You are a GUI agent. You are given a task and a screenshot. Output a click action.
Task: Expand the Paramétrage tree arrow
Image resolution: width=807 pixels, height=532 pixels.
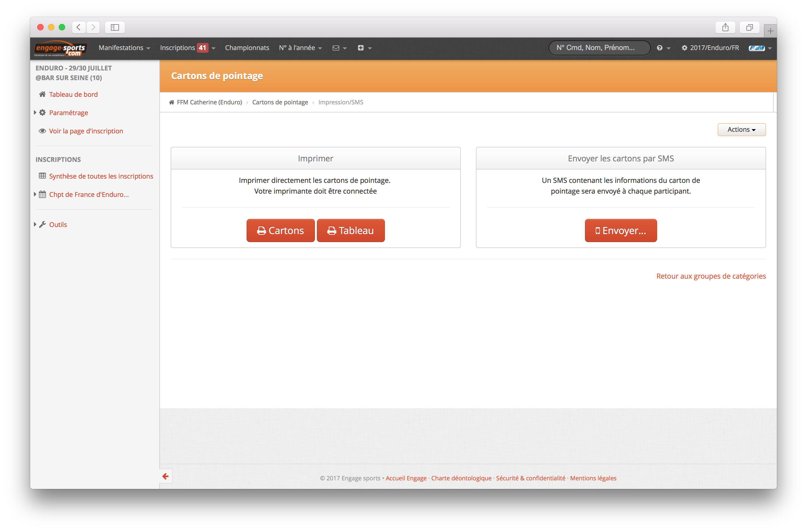tap(35, 112)
